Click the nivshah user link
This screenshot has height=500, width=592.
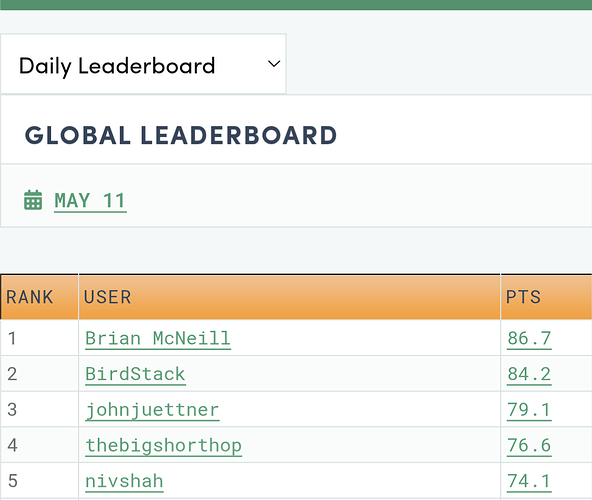124,481
